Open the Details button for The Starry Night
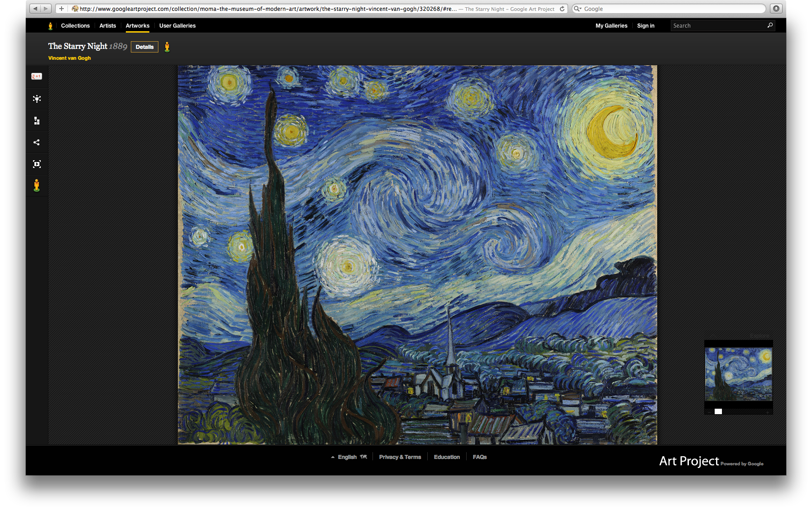The height and width of the screenshot is (511, 812). point(144,47)
